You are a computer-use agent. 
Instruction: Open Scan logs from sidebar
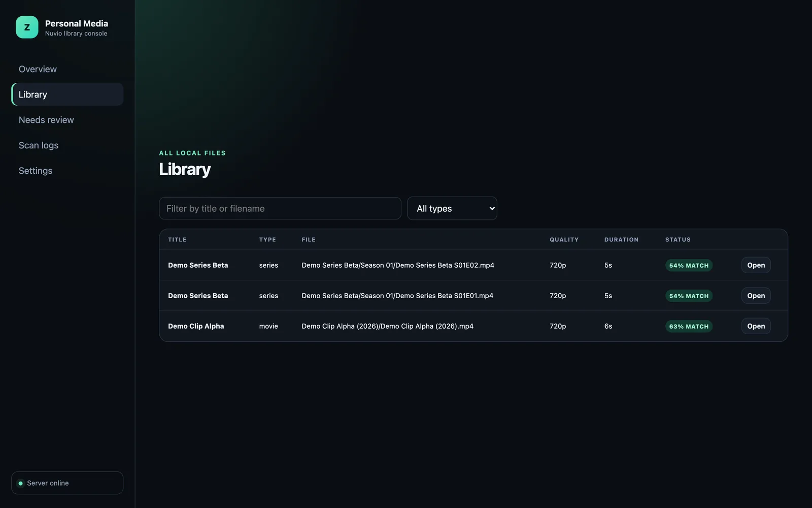pos(67,145)
